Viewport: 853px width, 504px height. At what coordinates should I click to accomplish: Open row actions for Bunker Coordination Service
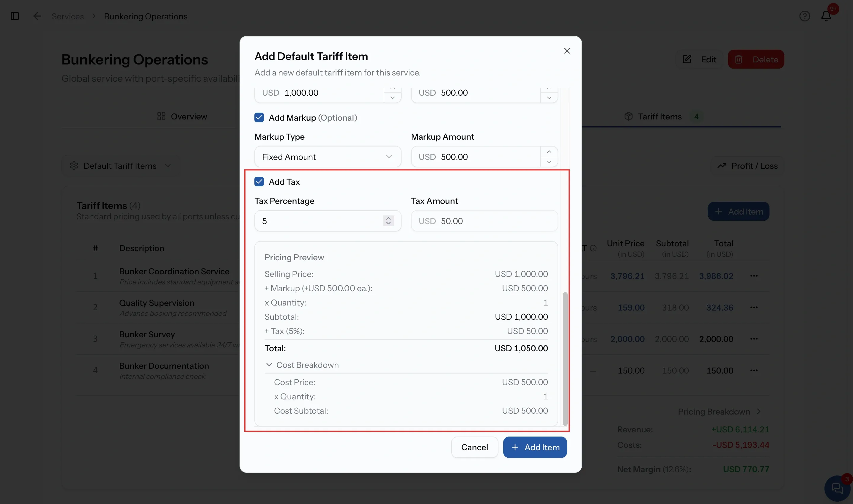(x=754, y=276)
